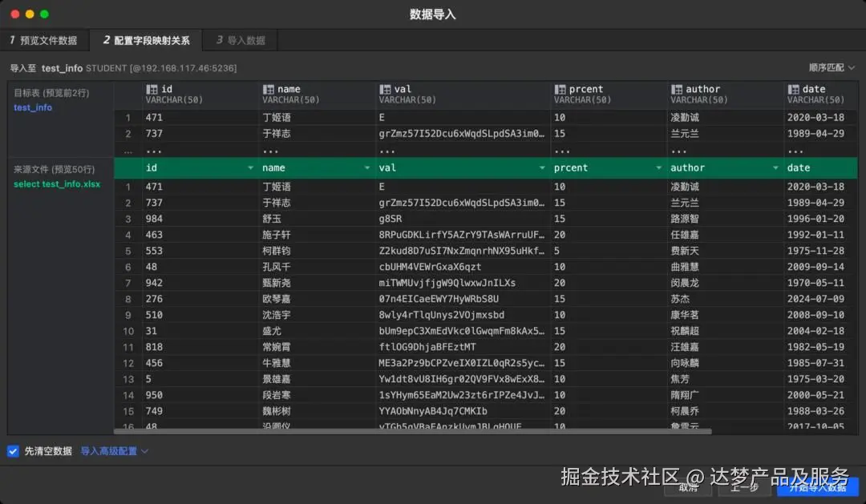Open the test_info target table link

(33, 107)
